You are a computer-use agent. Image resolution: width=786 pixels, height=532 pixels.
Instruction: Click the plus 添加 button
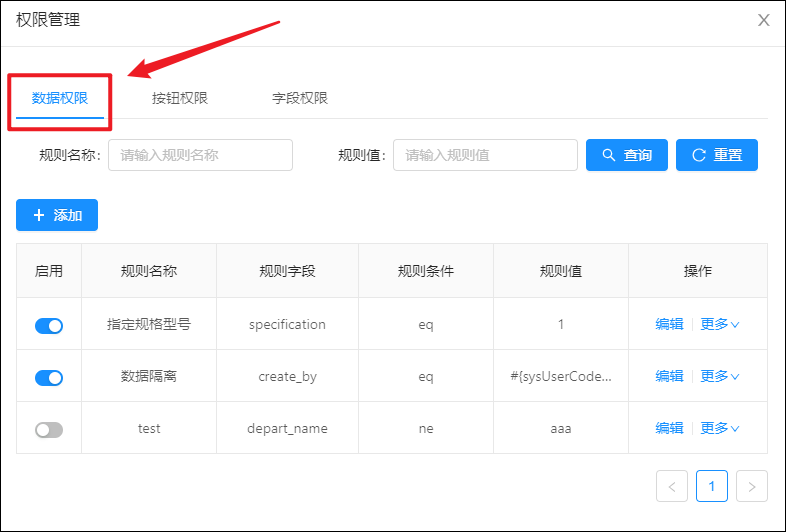[57, 215]
